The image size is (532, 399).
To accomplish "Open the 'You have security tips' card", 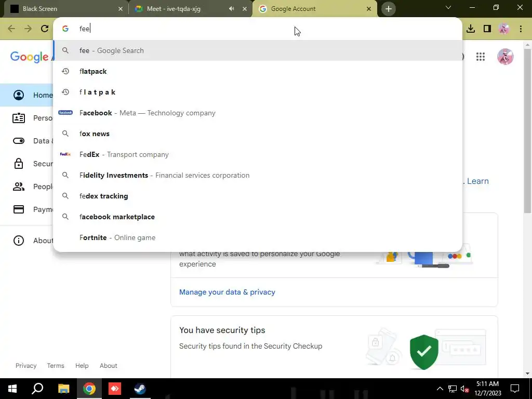I will coord(334,347).
